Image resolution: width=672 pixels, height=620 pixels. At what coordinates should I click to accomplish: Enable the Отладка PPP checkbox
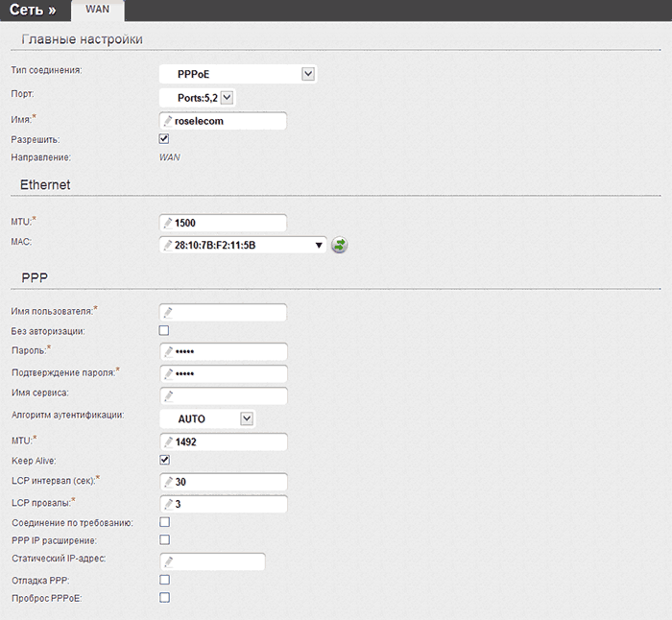(x=164, y=580)
